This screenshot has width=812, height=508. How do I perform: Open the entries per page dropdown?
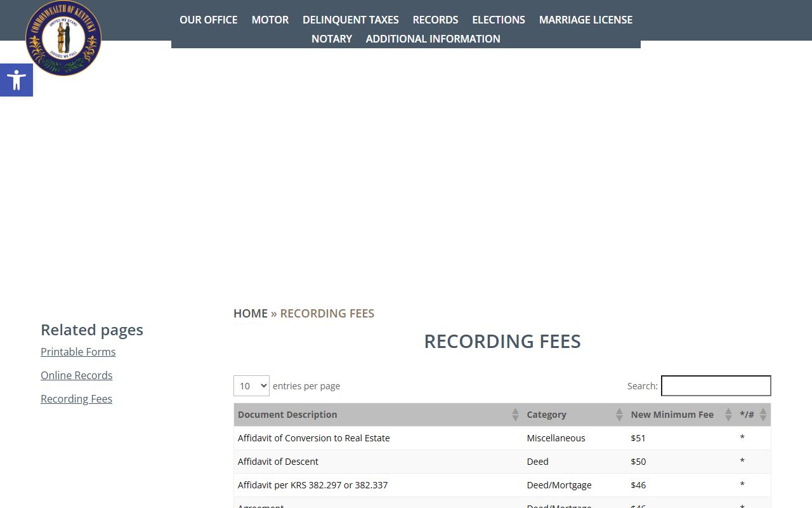pyautogui.click(x=251, y=385)
